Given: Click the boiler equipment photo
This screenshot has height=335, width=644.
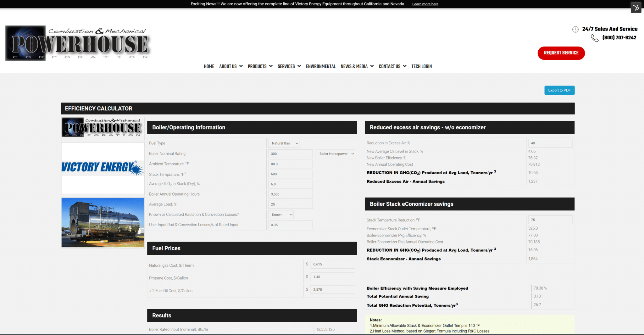Looking at the screenshot, I should click(103, 222).
